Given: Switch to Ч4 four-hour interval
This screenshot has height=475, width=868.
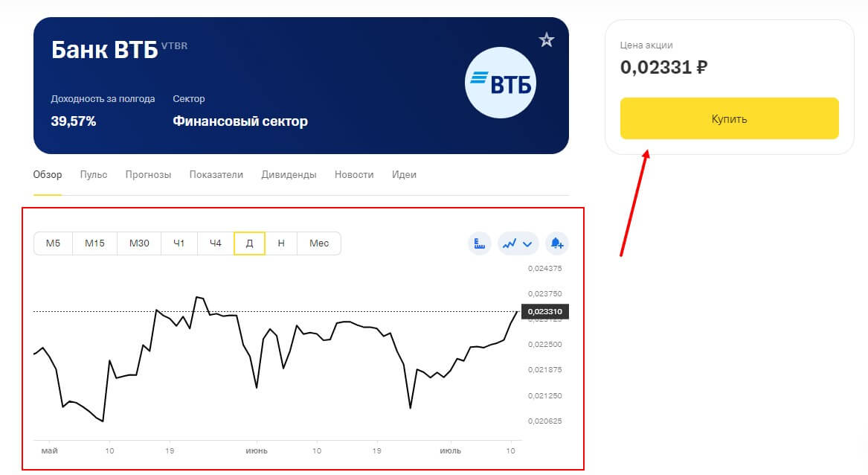Looking at the screenshot, I should pos(216,243).
